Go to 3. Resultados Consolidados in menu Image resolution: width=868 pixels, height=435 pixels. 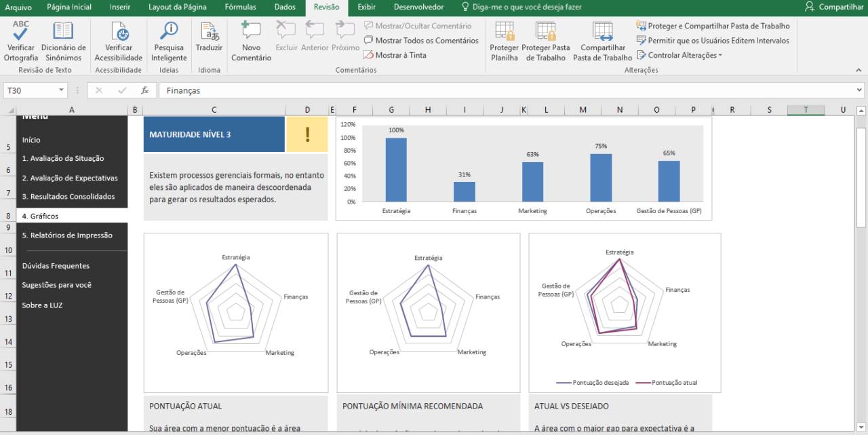pos(68,197)
